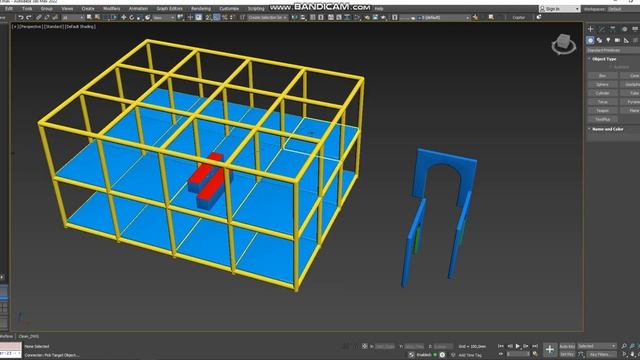
Task: Click the Undo arrow icon
Action: [20, 18]
